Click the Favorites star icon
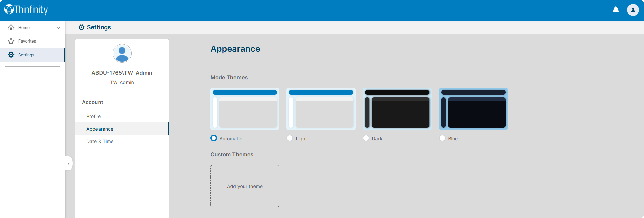Viewport: 644px width, 218px height. click(x=11, y=41)
